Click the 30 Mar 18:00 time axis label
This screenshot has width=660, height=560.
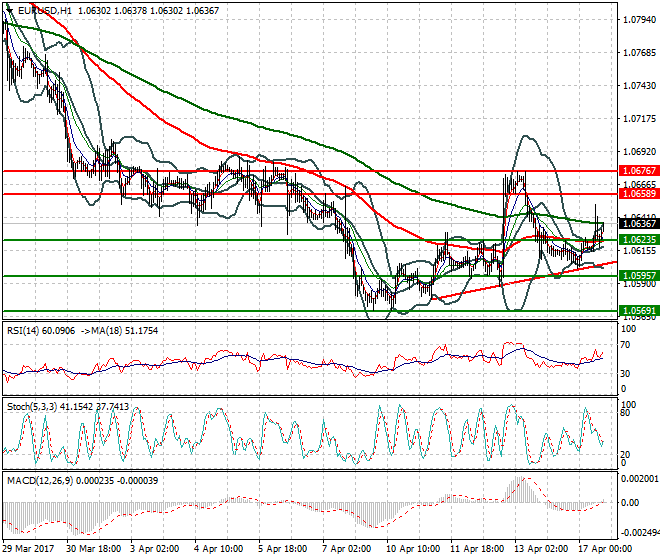point(93,549)
